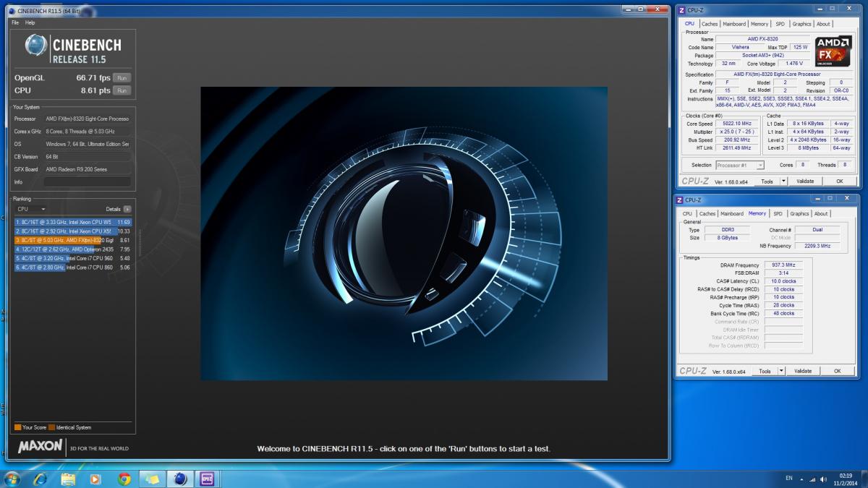Open Caches tab in lower CPU-Z window

(707, 214)
